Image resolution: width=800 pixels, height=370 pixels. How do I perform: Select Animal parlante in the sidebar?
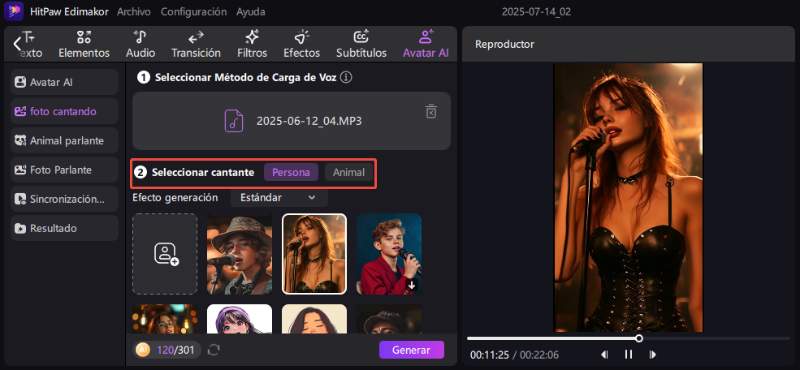pos(64,140)
